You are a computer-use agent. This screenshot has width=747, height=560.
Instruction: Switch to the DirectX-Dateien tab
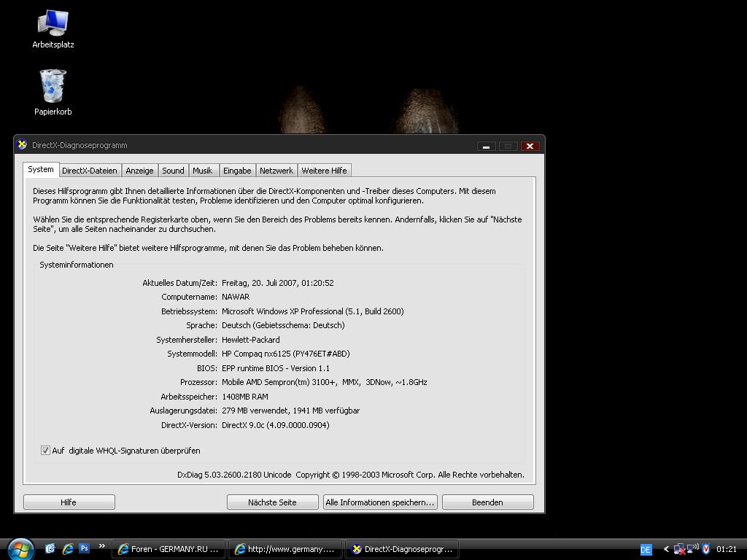[90, 171]
